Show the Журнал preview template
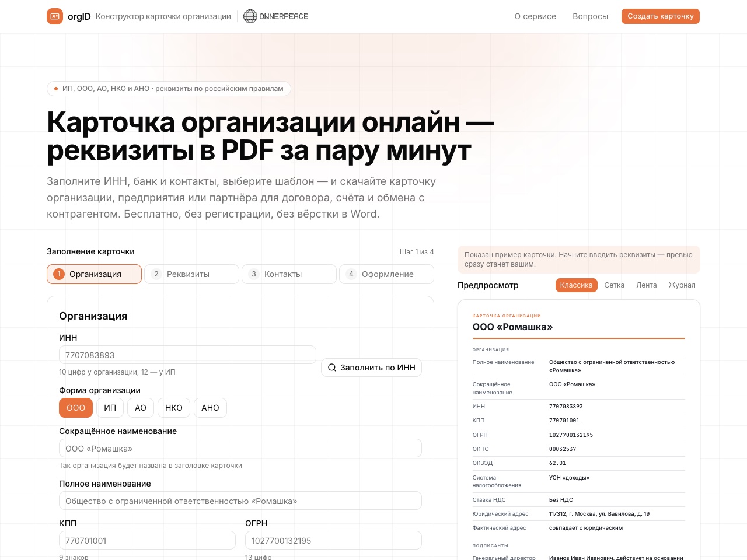Viewport: 747px width, 560px height. tap(682, 285)
